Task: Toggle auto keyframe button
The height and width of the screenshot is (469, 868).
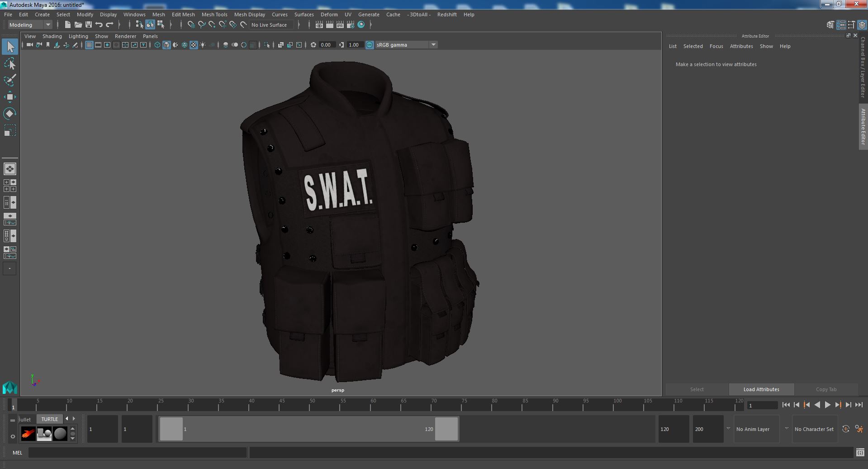Action: [x=845, y=429]
